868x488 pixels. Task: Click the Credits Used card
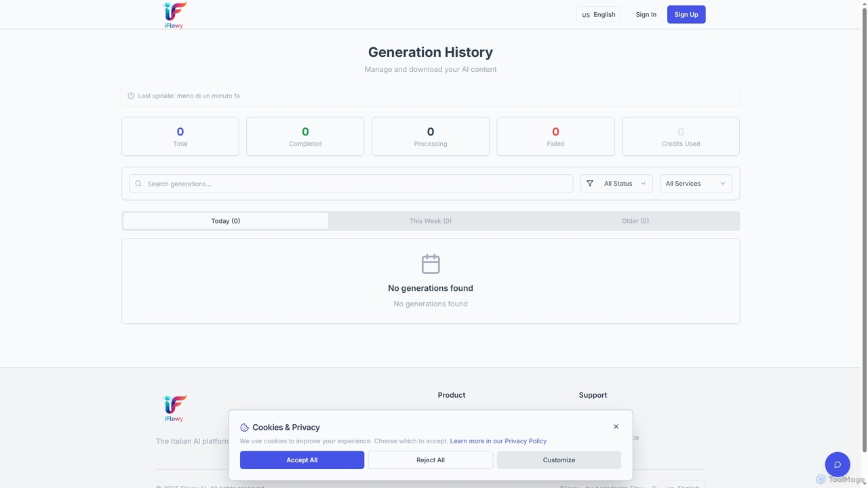click(681, 136)
